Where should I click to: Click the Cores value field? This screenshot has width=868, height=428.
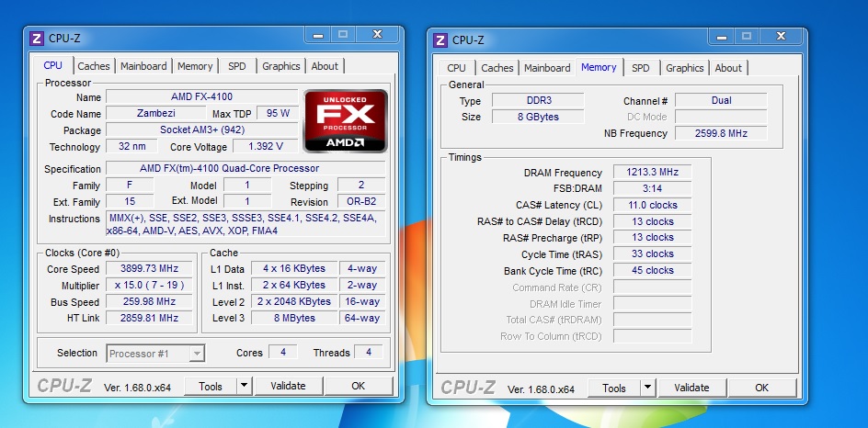click(x=283, y=353)
